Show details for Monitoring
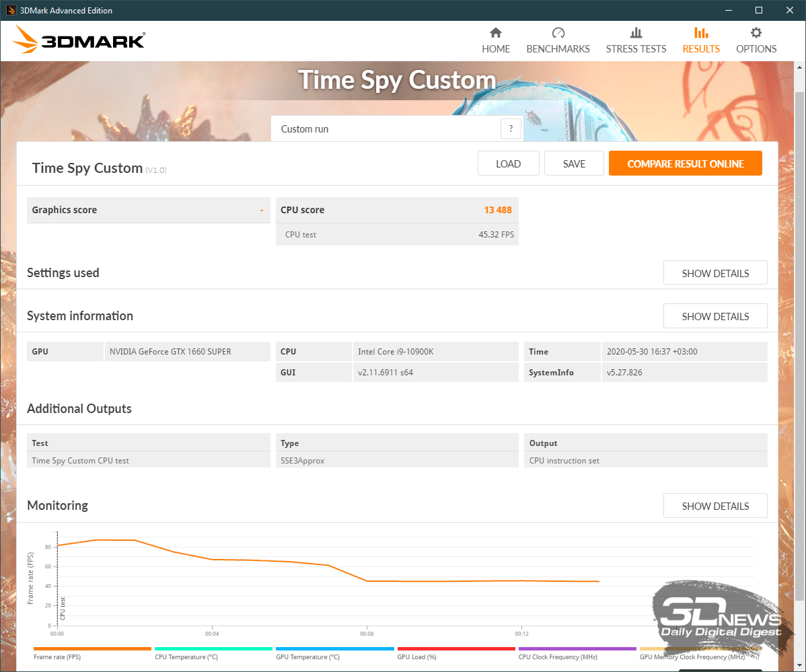The image size is (806, 672). 715,506
